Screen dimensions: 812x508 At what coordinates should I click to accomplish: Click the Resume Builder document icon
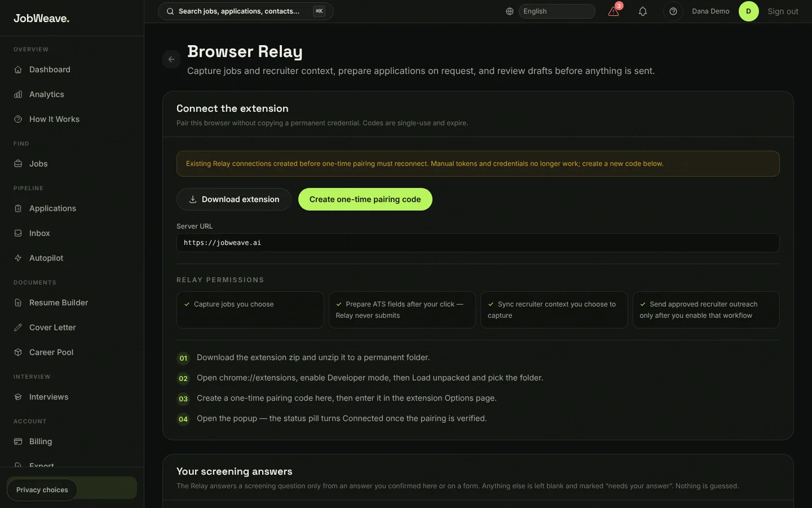[x=18, y=303]
